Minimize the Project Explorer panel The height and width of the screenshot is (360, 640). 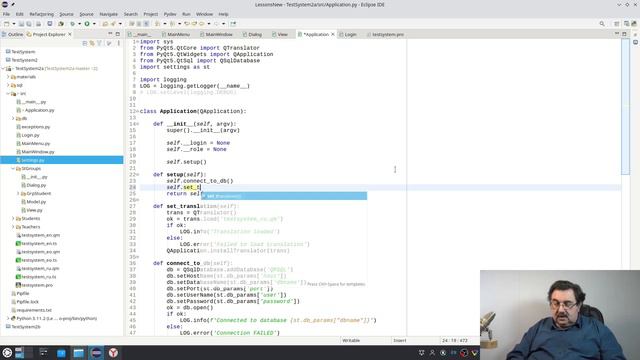[110, 34]
